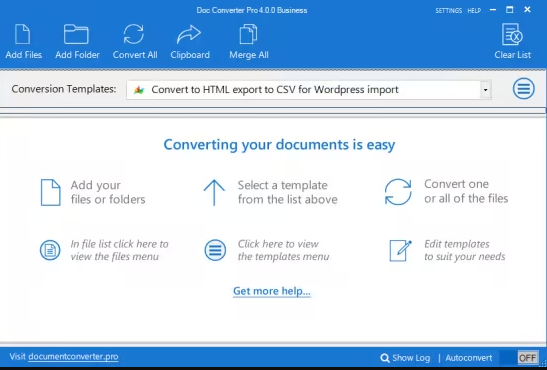This screenshot has width=547, height=370.
Task: Click the Show Log magnifier icon
Action: [385, 358]
